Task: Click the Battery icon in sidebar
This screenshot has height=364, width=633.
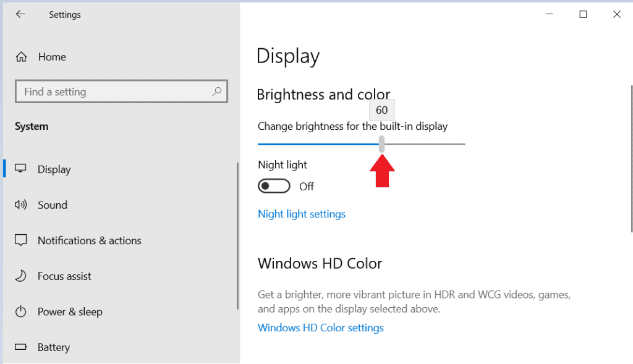Action: click(x=21, y=347)
